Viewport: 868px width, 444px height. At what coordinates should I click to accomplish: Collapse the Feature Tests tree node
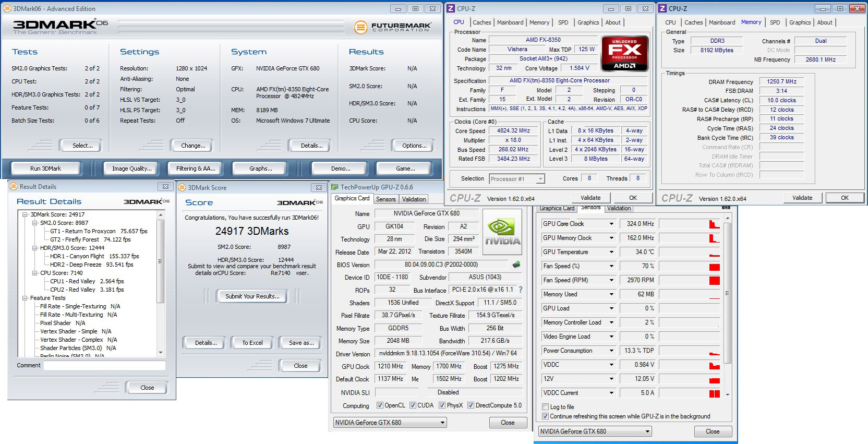tap(25, 298)
